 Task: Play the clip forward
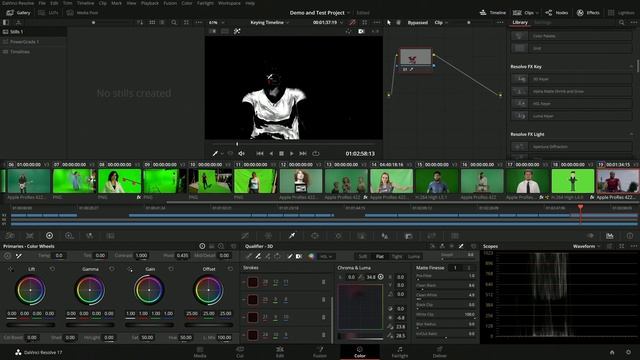click(292, 153)
